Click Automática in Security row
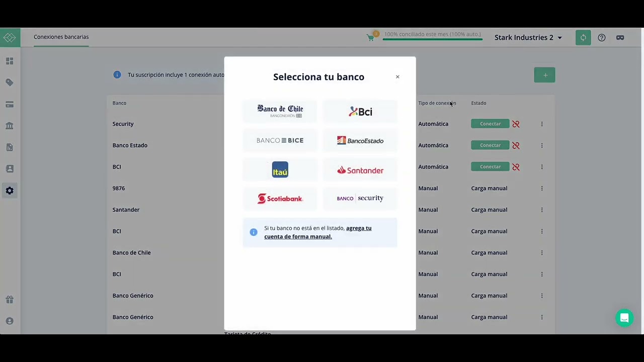Screen dimensions: 644x362 (433, 124)
